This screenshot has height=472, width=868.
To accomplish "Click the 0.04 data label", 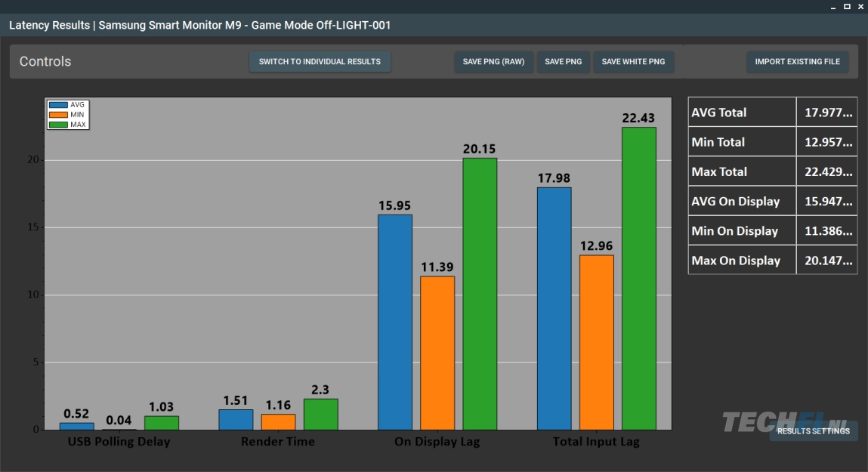I will pos(119,421).
